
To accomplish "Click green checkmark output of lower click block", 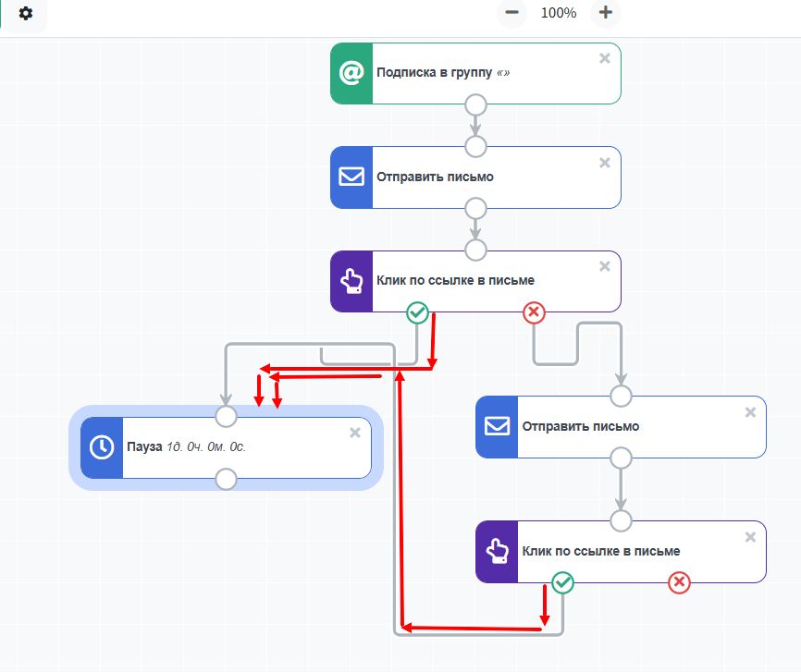I will tap(562, 582).
